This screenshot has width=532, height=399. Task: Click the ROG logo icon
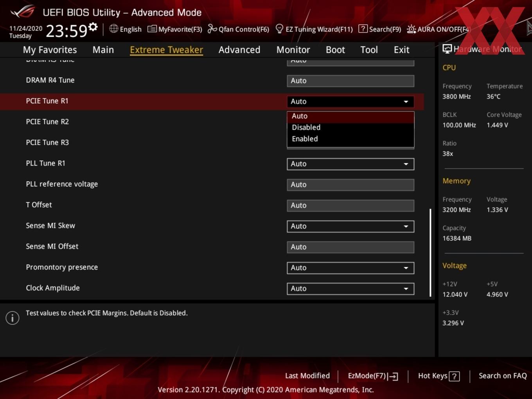22,12
